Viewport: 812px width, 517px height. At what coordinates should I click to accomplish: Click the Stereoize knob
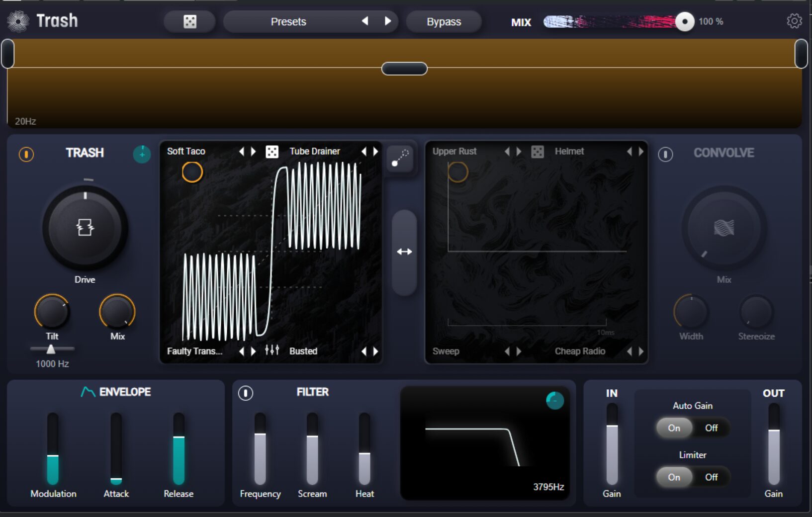(x=756, y=312)
